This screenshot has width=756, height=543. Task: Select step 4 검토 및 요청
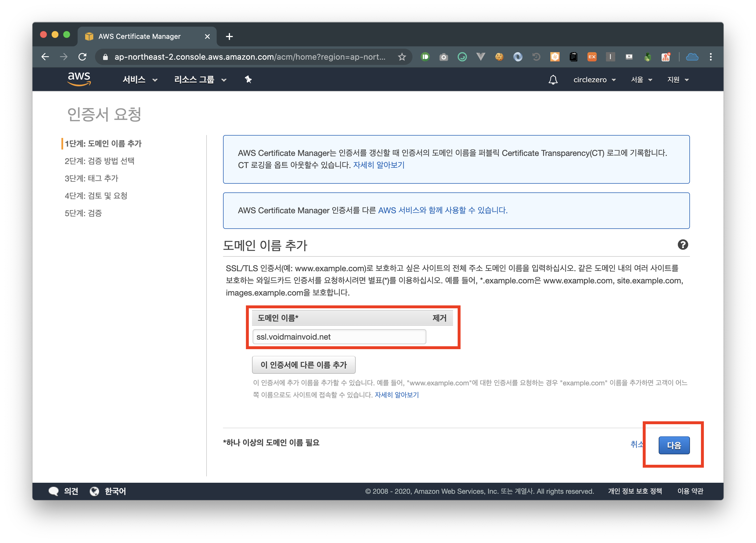point(96,196)
